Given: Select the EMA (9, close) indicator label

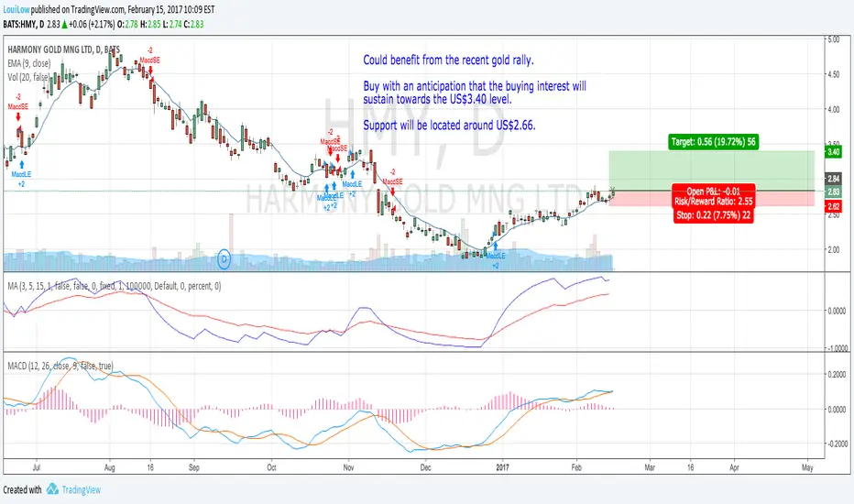Looking at the screenshot, I should coord(29,63).
